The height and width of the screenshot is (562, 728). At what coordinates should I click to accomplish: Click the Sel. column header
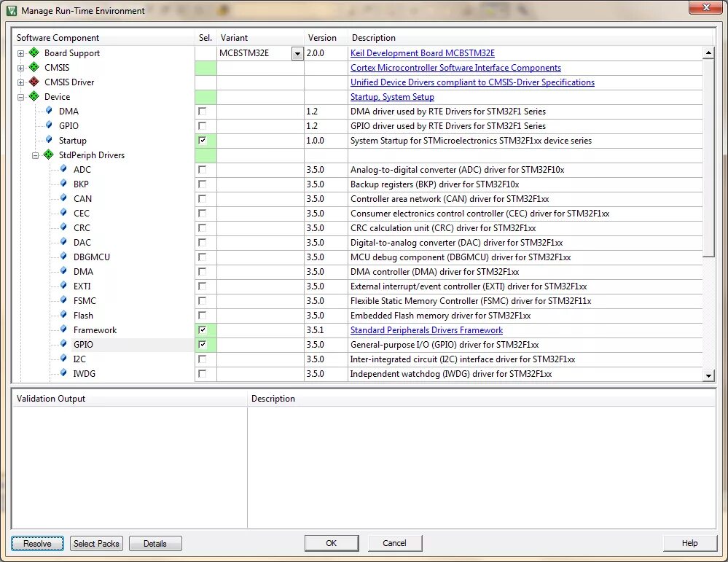tap(206, 38)
